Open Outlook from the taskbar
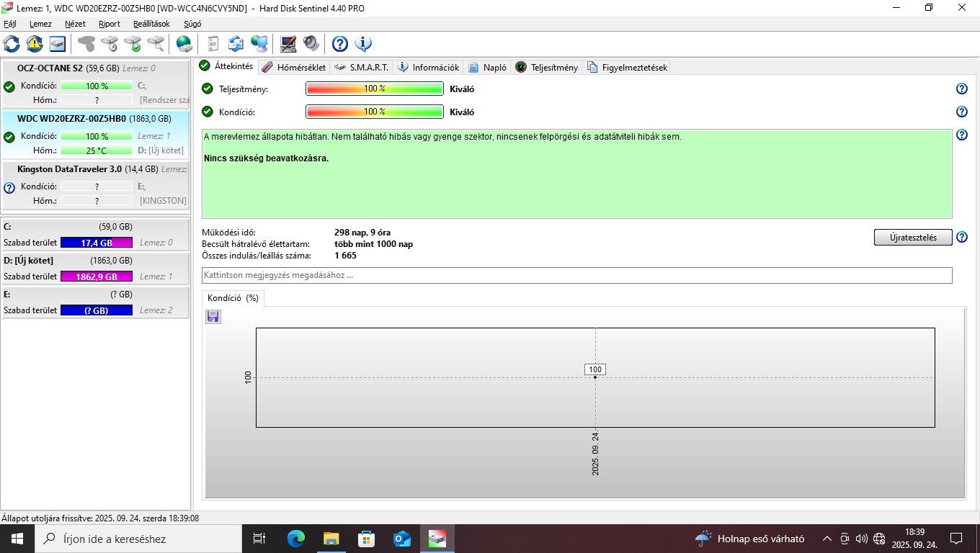The width and height of the screenshot is (980, 553). click(401, 539)
